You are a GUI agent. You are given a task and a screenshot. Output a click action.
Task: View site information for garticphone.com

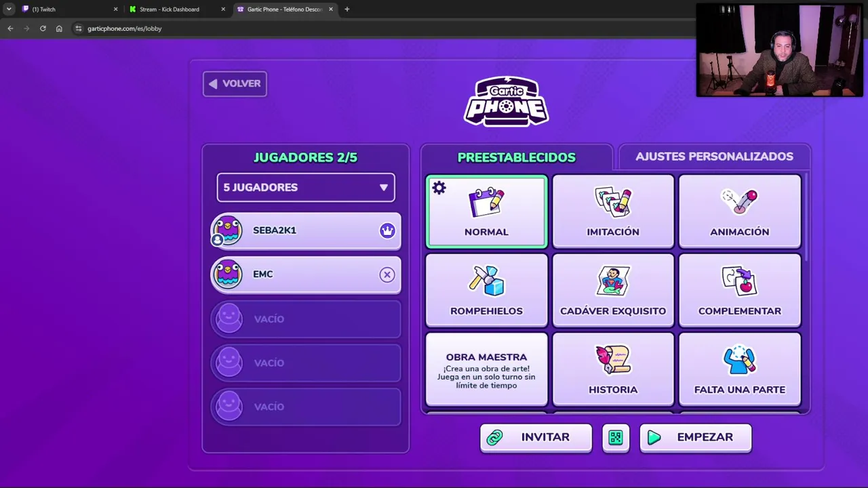(x=79, y=28)
